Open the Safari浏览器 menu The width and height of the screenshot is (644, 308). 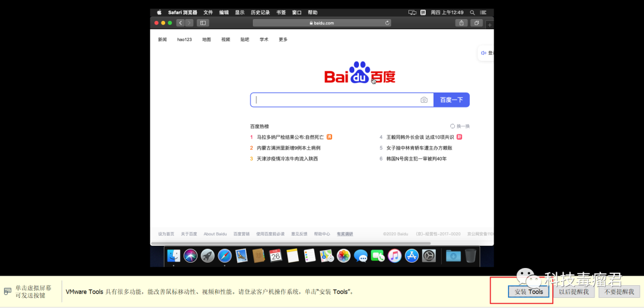182,13
